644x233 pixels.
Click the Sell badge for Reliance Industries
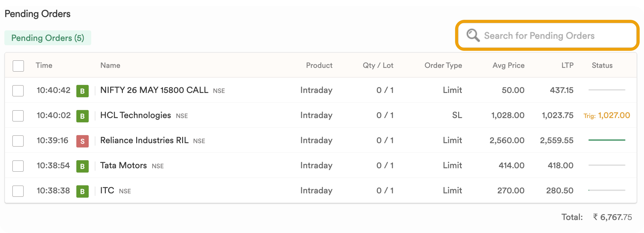pos(83,141)
